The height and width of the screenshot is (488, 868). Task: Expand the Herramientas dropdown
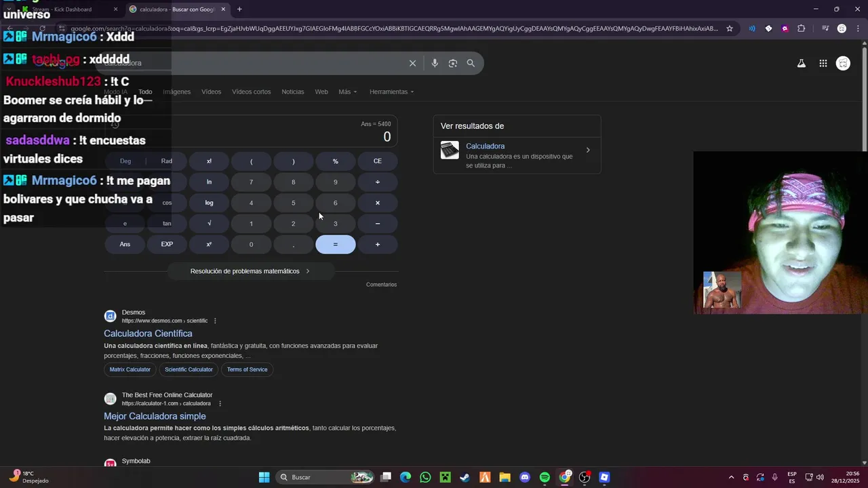pos(391,91)
